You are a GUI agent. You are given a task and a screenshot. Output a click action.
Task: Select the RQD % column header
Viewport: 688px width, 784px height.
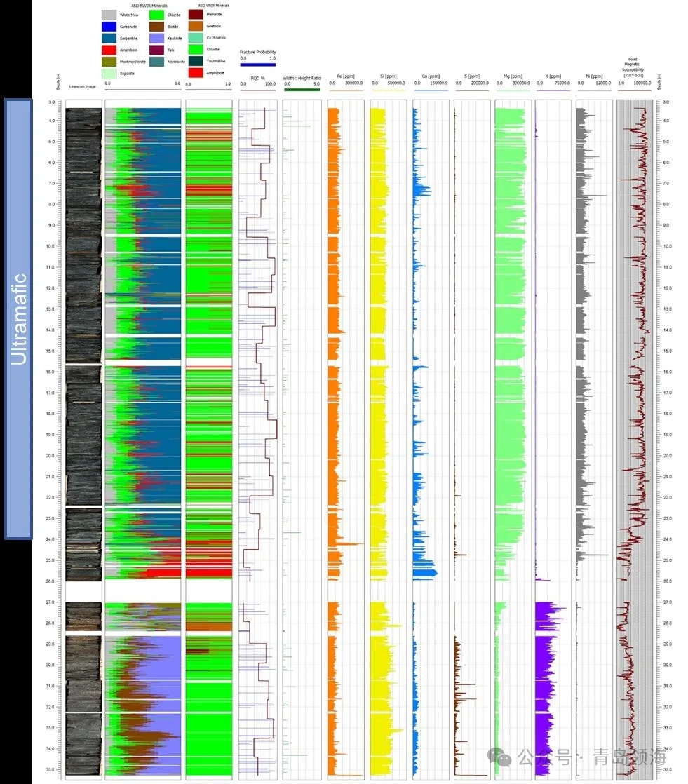(x=257, y=77)
